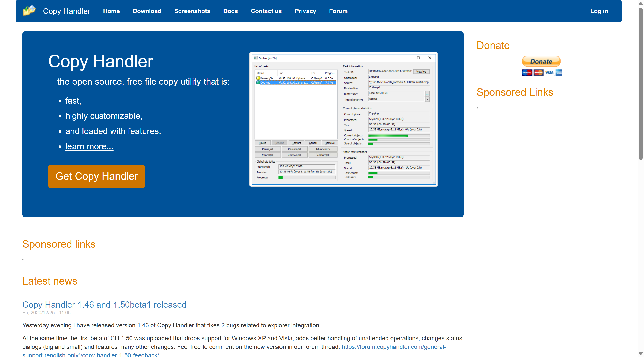Click the VISA card icon

549,73
